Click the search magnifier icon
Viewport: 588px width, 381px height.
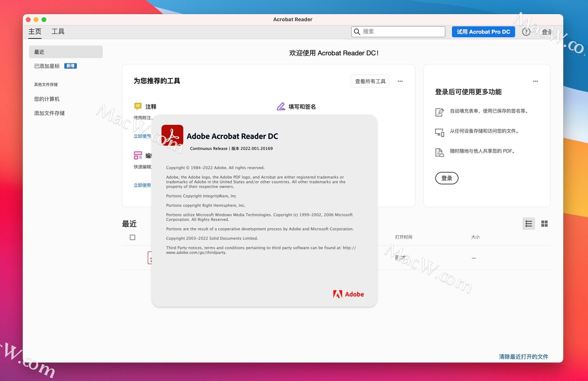pyautogui.click(x=357, y=32)
